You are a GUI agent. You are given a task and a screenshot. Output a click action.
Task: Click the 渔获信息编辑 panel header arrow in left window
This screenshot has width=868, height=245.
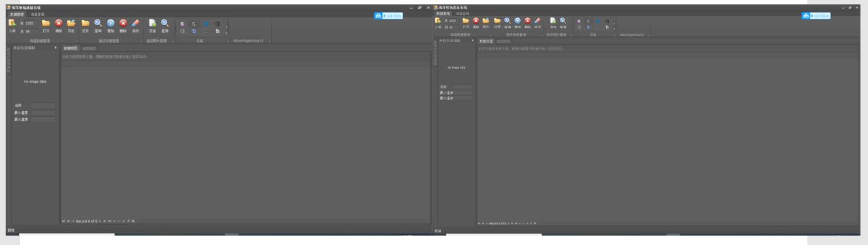tap(55, 48)
